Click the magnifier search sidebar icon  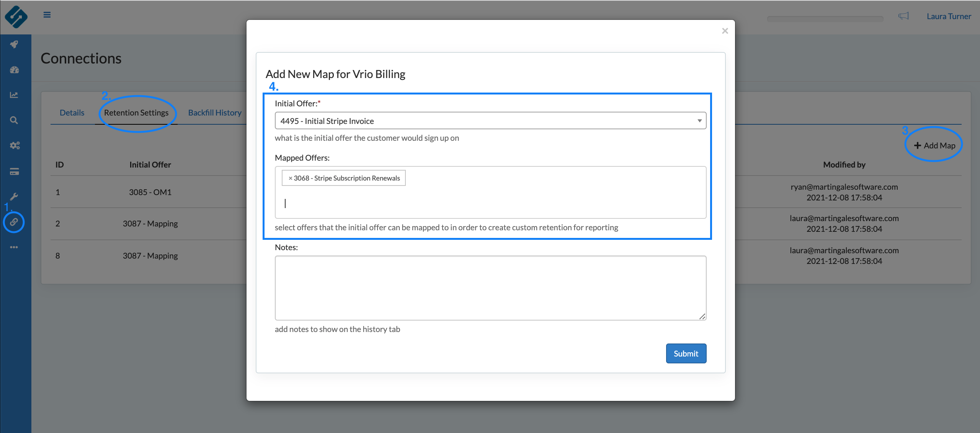coord(14,120)
